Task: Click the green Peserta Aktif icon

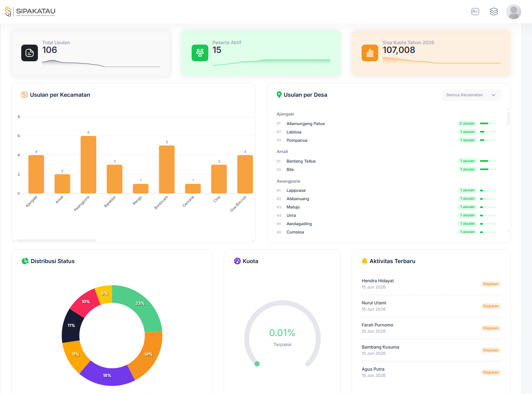Action: point(200,53)
